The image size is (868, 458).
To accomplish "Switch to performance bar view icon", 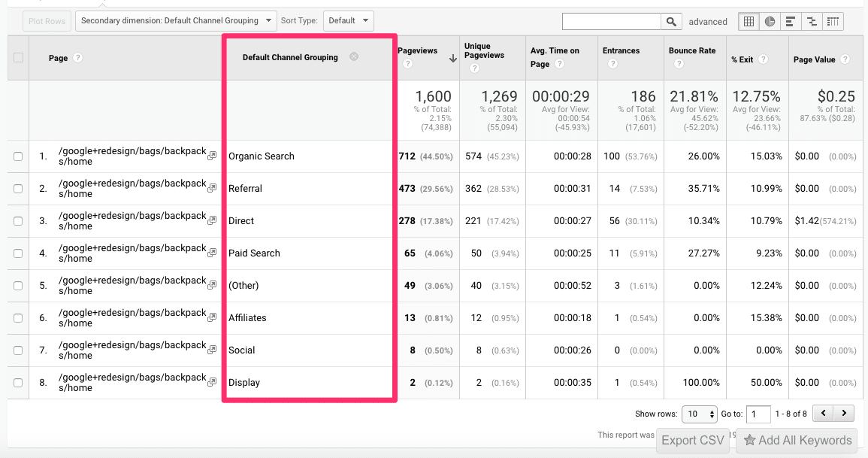I will [791, 22].
